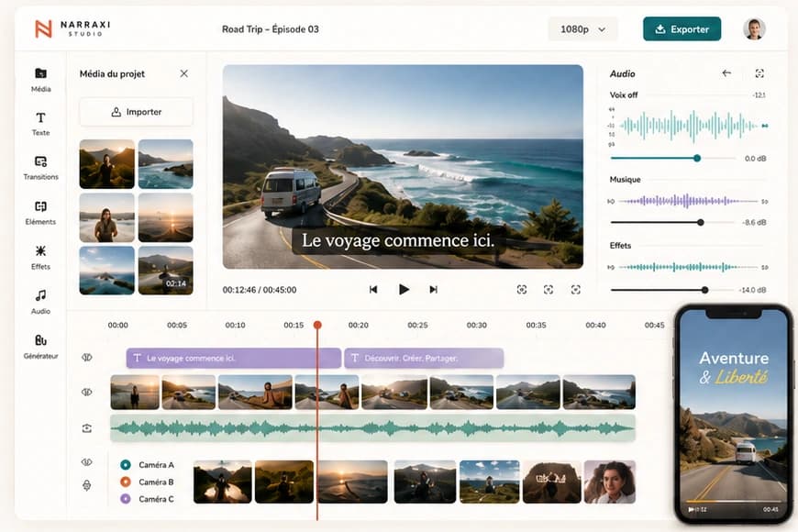This screenshot has height=532, width=798.
Task: Select the 'Le voyage commence ici.' text clip
Action: (234, 358)
